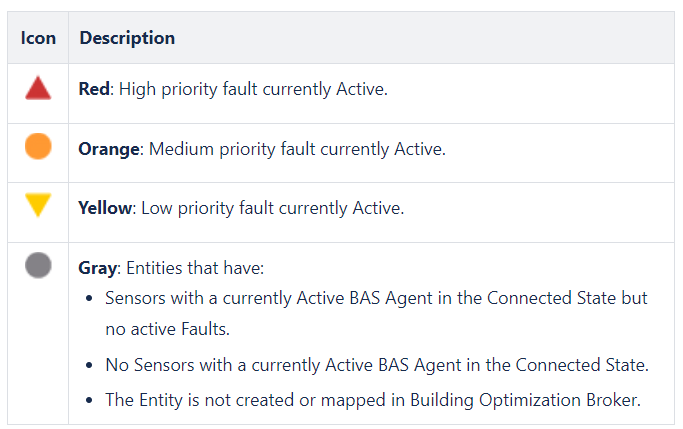The width and height of the screenshot is (683, 429).
Task: Click the Medium priority fault description text
Action: coord(295,149)
